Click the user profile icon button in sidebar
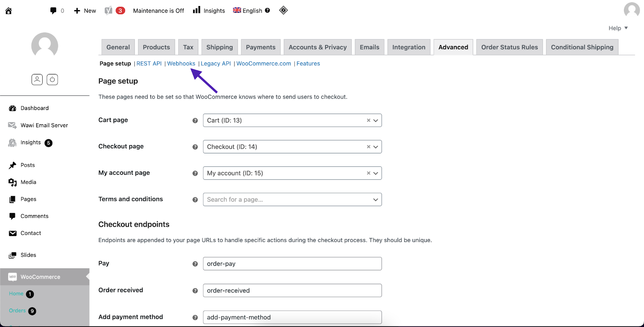Viewport: 644px width, 327px height. click(37, 79)
